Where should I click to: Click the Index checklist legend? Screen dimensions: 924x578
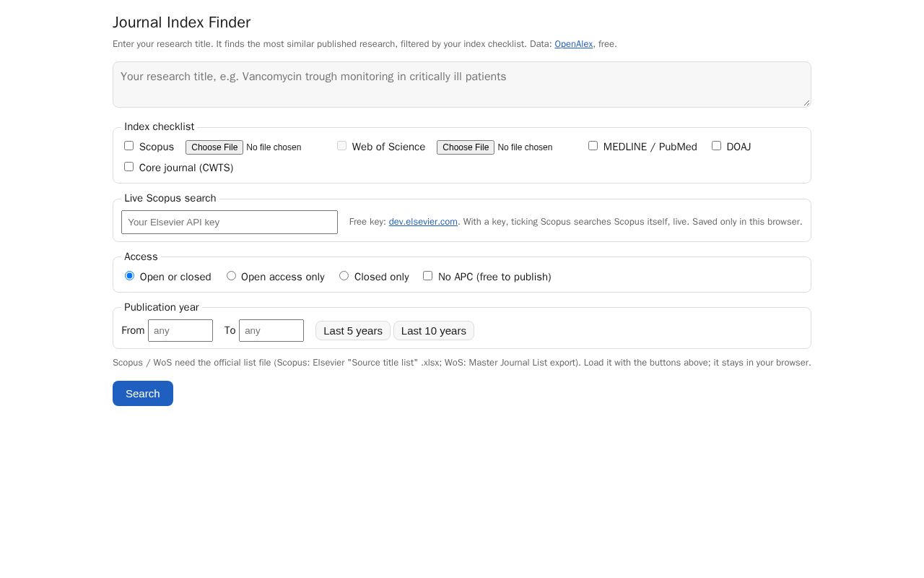160,126
